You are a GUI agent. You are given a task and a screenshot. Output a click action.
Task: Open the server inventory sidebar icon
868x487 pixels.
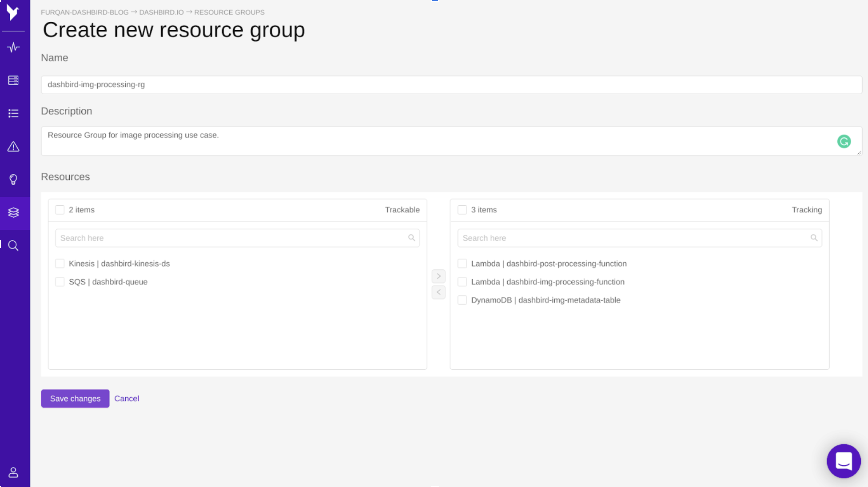pyautogui.click(x=13, y=80)
